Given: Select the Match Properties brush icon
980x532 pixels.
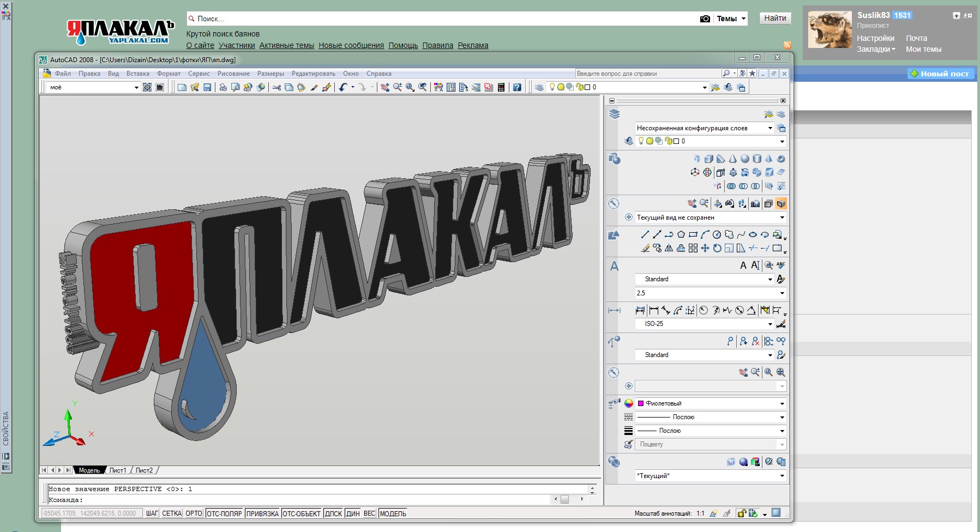Looking at the screenshot, I should point(314,87).
